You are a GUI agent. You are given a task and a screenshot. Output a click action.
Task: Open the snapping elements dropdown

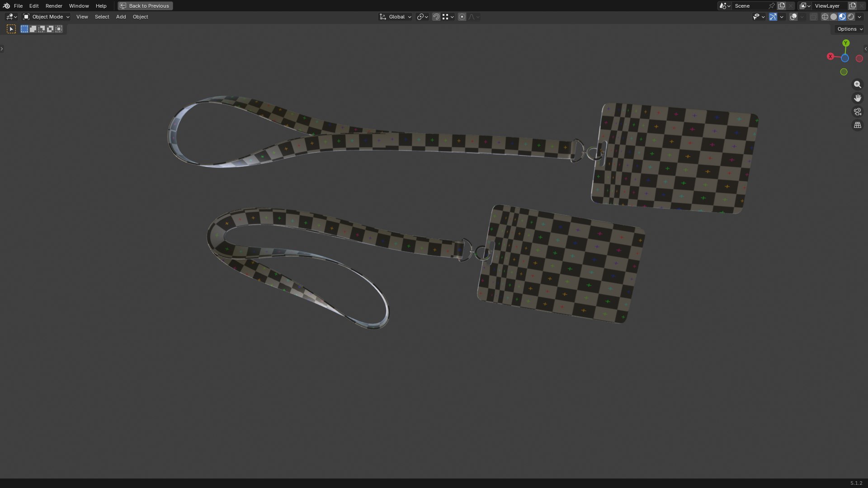(448, 17)
